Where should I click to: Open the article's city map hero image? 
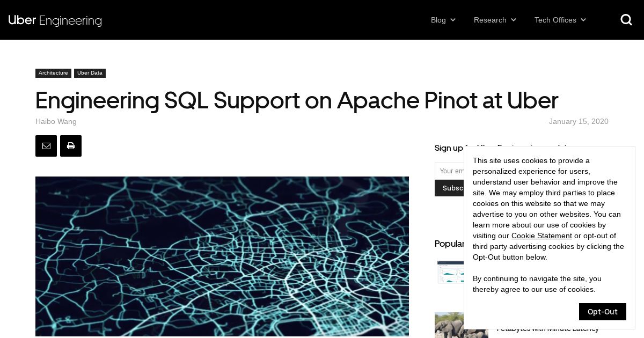[222, 256]
